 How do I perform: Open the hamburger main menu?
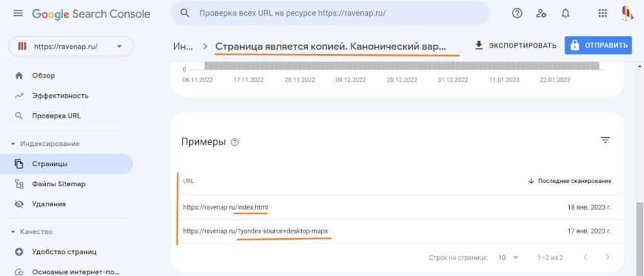[x=18, y=13]
